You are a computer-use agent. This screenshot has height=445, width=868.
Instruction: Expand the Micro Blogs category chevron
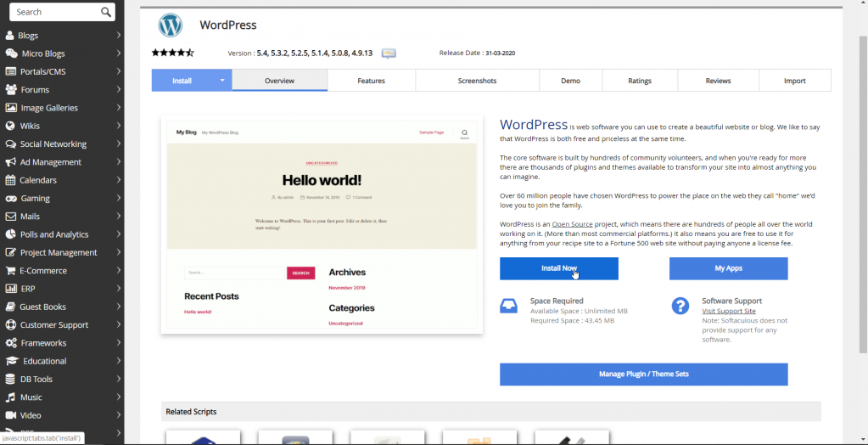coord(119,54)
